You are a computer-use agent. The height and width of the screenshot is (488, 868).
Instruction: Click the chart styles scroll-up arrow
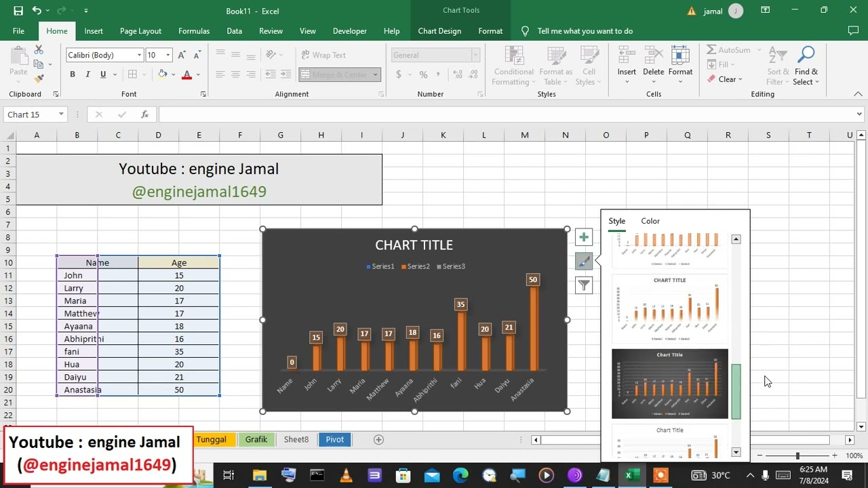tap(736, 239)
